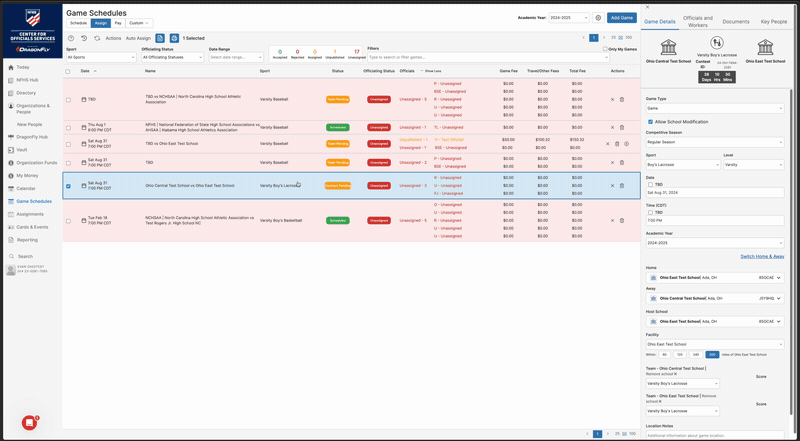The width and height of the screenshot is (800, 441).
Task: Open settings gear next to Academic Year
Action: pos(598,18)
